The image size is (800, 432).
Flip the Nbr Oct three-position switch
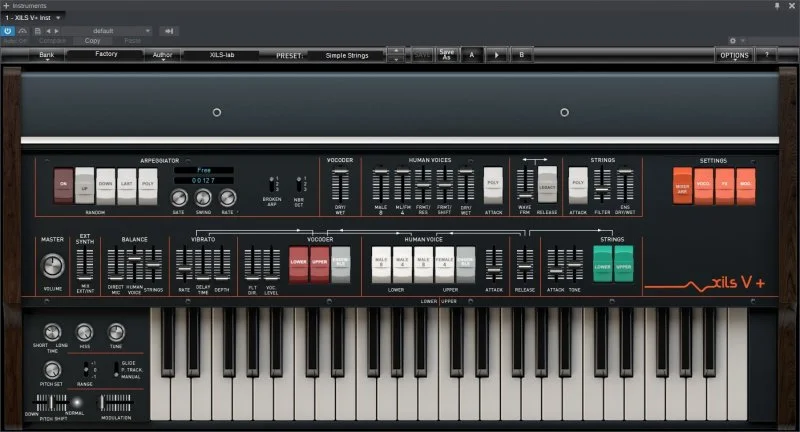pyautogui.click(x=298, y=184)
